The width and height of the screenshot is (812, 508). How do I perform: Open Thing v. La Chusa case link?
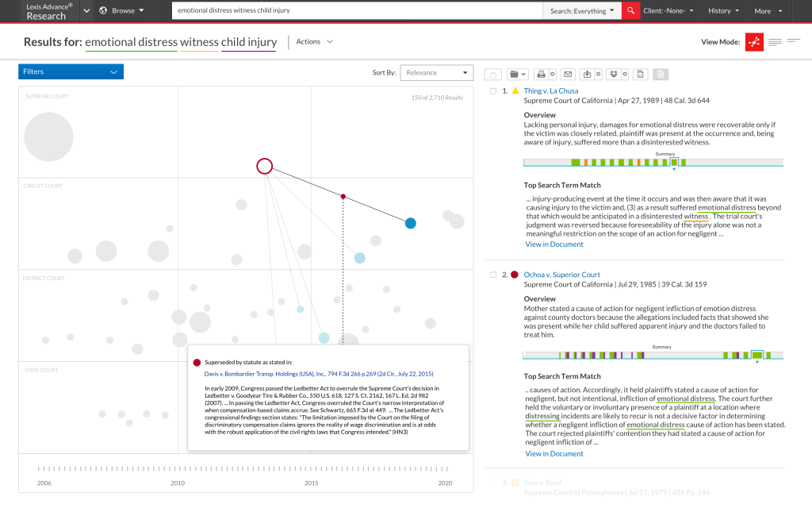[x=551, y=90]
